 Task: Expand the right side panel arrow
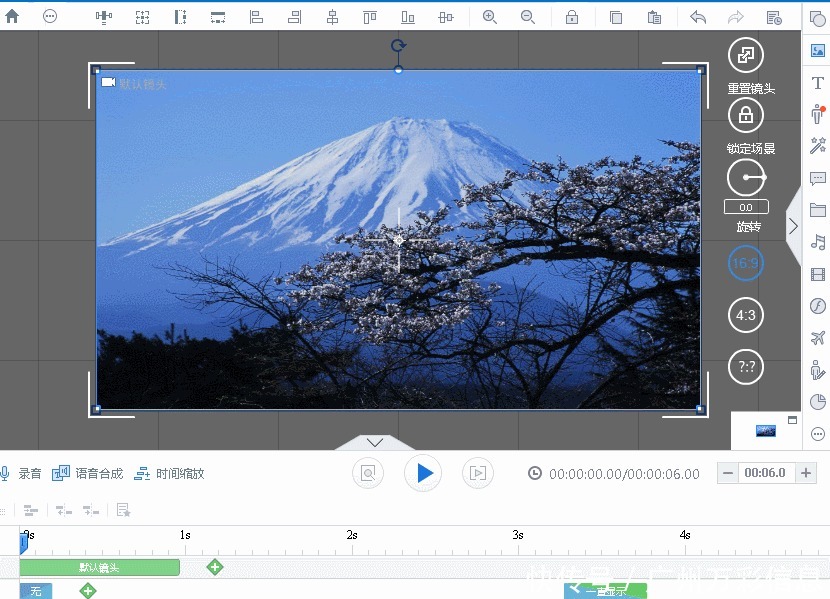(x=793, y=226)
